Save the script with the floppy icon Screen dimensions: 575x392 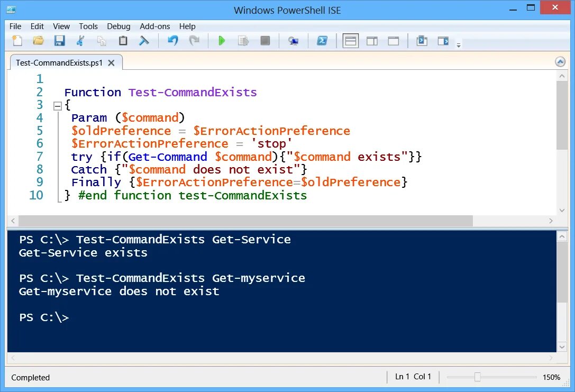pyautogui.click(x=59, y=40)
